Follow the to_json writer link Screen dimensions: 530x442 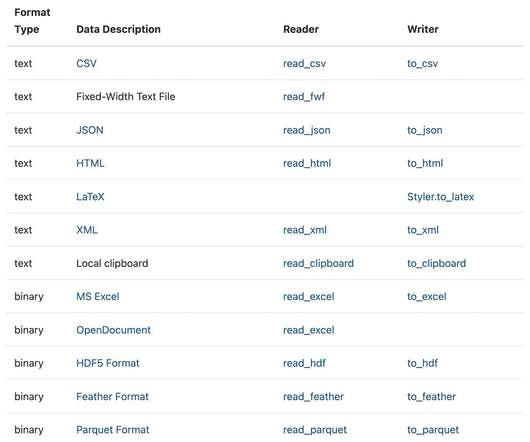pos(425,130)
